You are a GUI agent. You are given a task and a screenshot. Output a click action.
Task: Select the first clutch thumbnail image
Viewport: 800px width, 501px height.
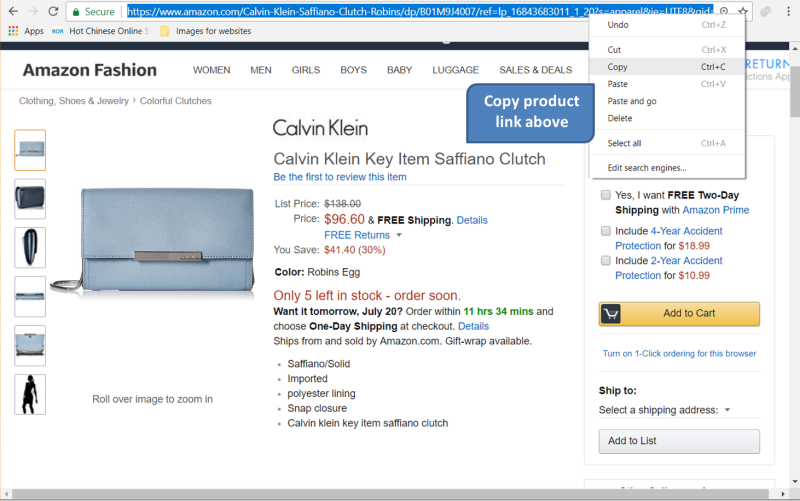click(x=30, y=150)
